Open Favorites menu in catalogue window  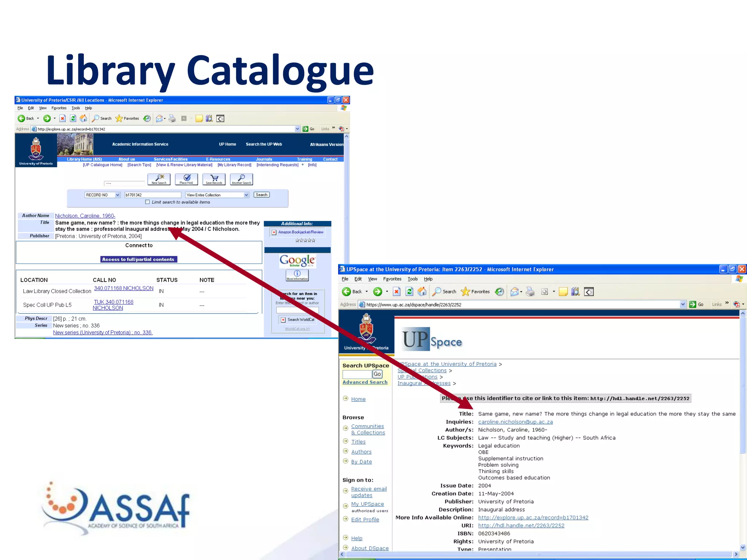59,108
